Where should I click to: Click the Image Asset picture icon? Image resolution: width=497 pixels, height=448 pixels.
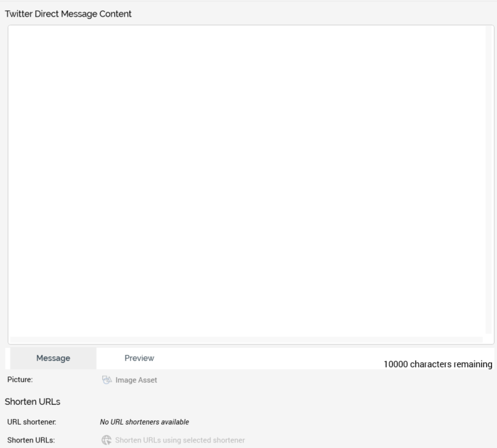point(107,380)
